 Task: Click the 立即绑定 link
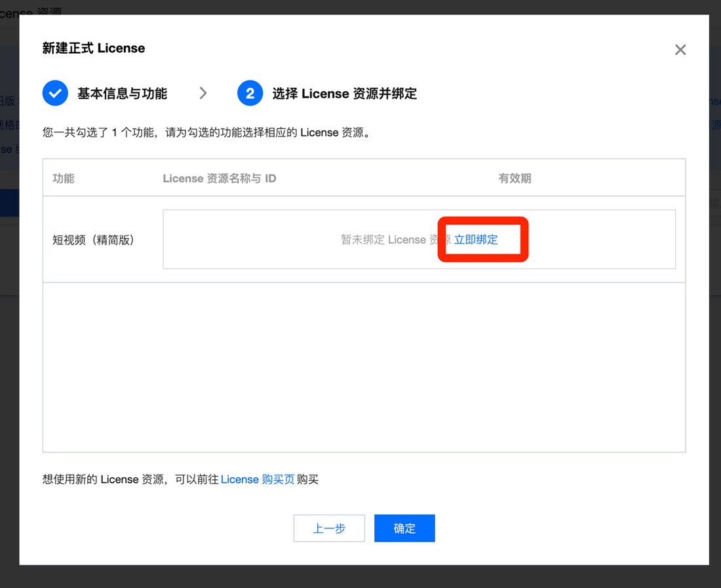476,240
